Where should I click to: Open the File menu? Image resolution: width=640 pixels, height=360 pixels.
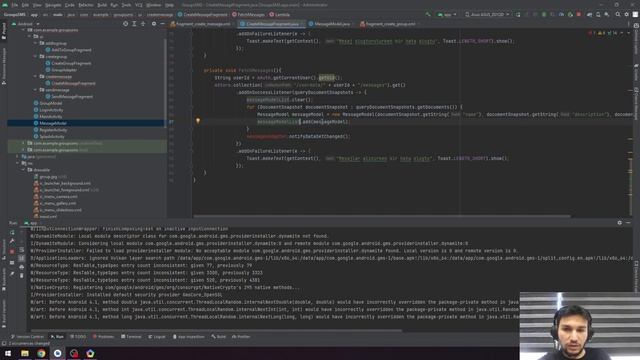[15, 5]
